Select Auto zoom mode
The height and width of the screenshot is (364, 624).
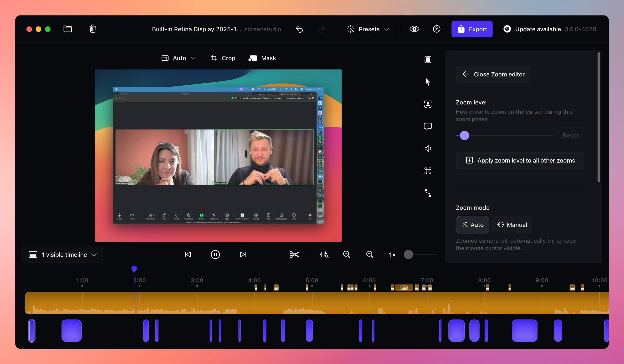tap(472, 225)
